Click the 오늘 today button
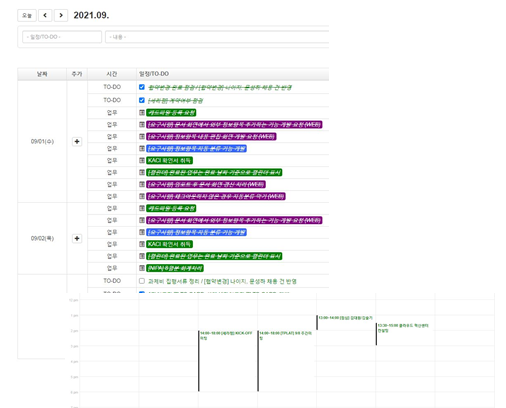The height and width of the screenshot is (408, 506). 27,15
